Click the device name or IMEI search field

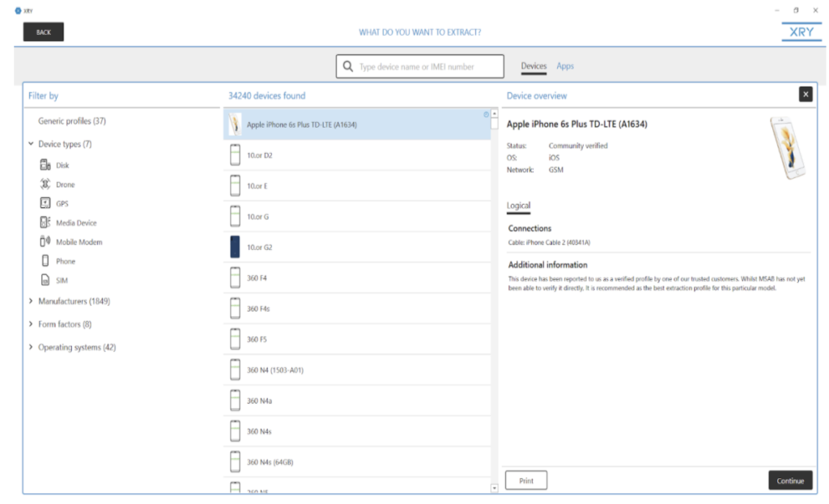[x=420, y=66]
